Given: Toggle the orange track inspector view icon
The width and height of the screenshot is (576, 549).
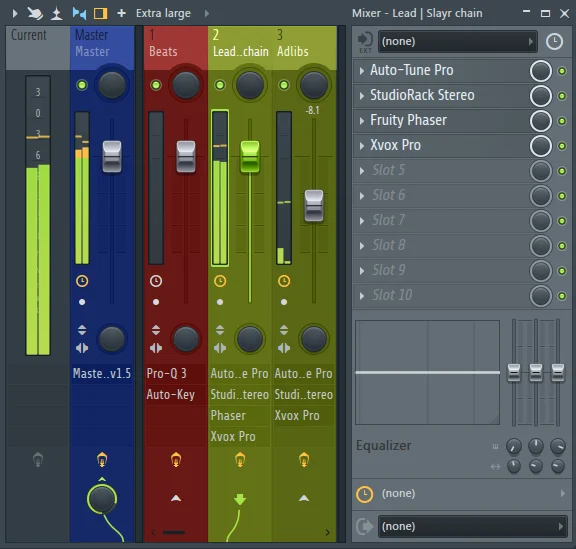Looking at the screenshot, I should (101, 14).
